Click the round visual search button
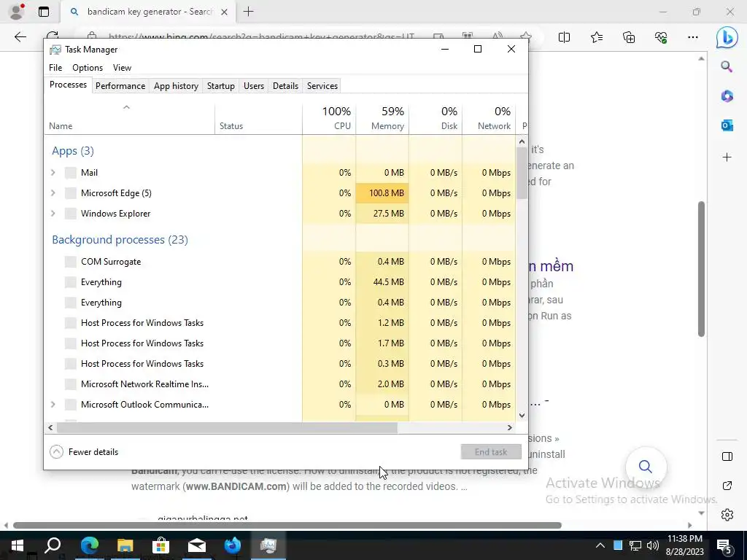 646,466
